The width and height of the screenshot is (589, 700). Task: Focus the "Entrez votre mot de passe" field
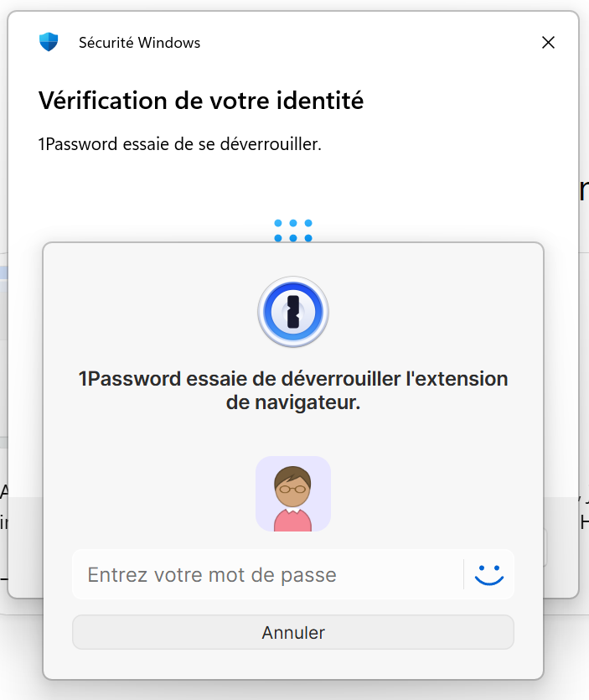tap(268, 575)
